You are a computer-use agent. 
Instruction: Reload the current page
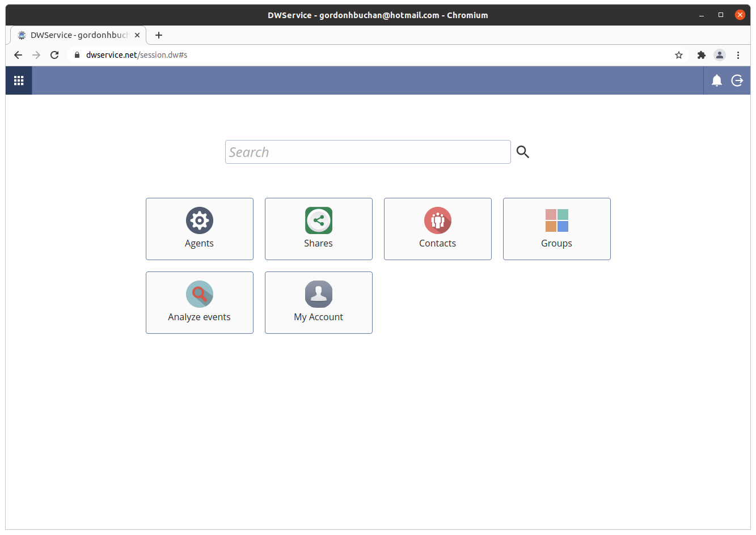click(54, 55)
